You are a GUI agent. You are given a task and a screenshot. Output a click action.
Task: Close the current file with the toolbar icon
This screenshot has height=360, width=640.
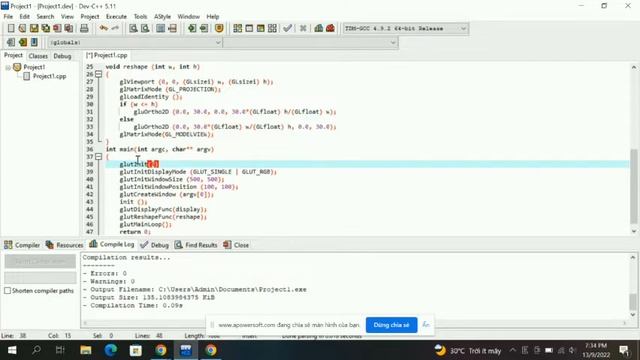(x=57, y=28)
